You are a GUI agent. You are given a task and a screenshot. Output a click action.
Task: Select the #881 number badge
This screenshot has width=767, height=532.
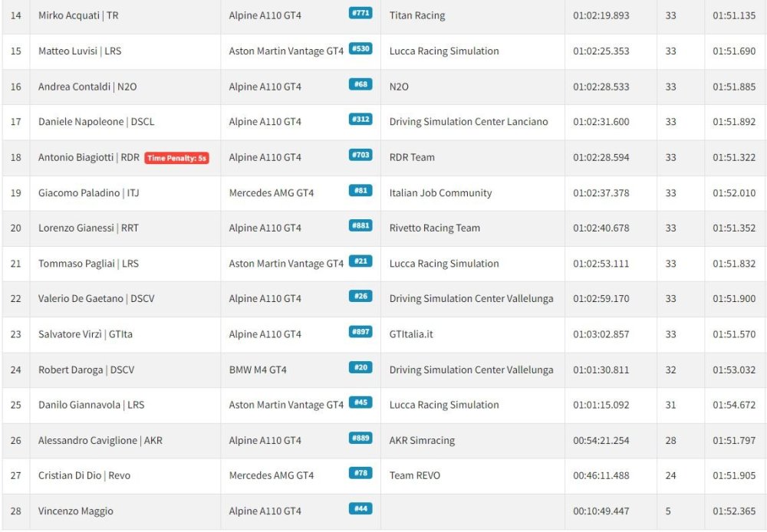pos(360,225)
